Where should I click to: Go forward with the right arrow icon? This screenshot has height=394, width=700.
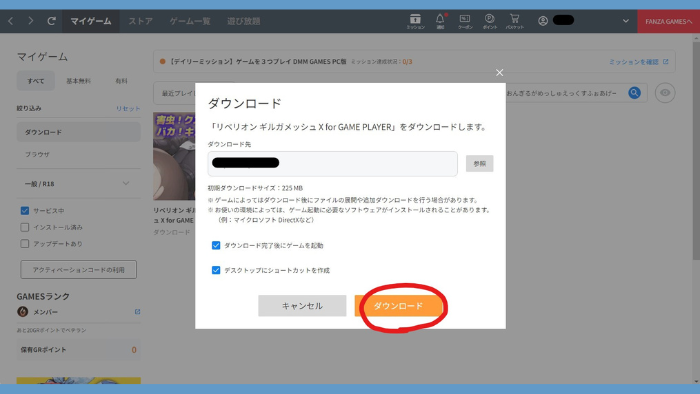(30, 21)
